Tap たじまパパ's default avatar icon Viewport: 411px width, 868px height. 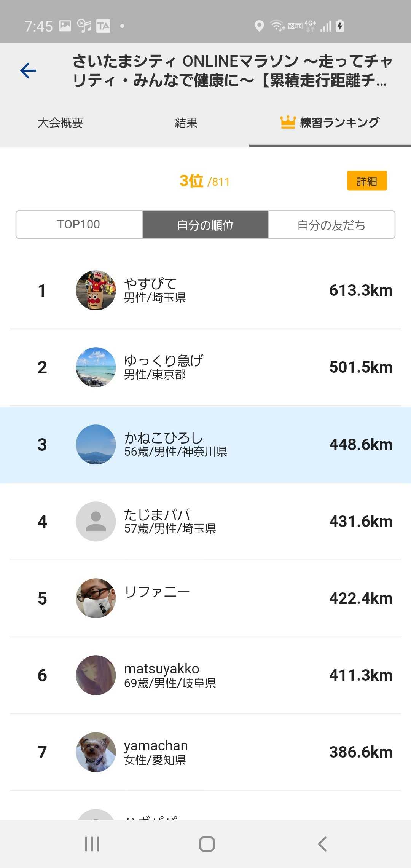(x=96, y=521)
